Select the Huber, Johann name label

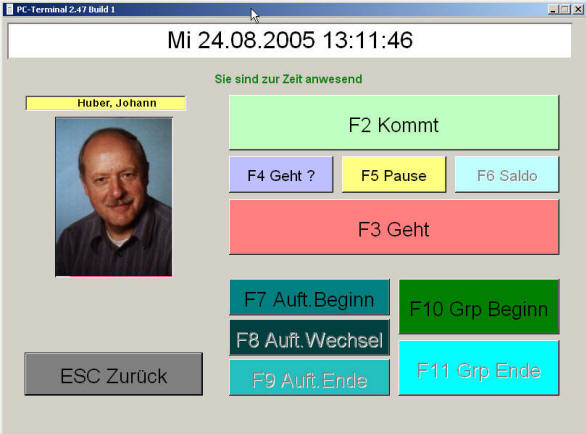coord(106,103)
